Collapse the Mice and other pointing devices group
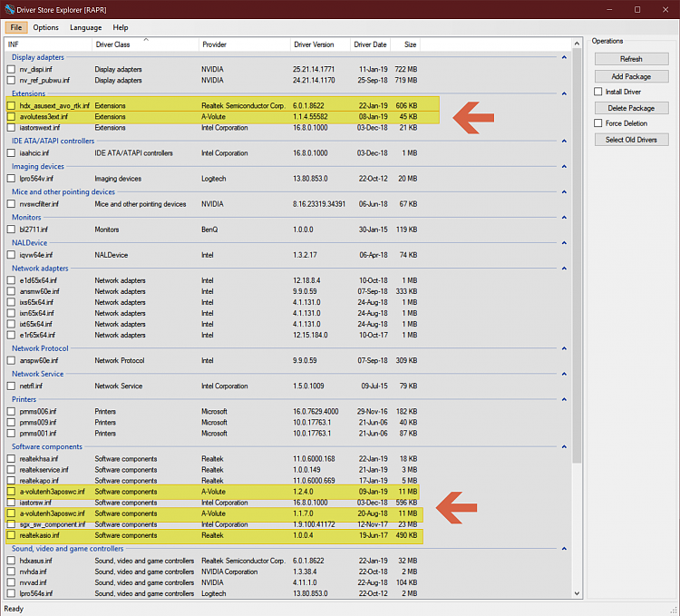This screenshot has height=616, width=680. pyautogui.click(x=564, y=191)
